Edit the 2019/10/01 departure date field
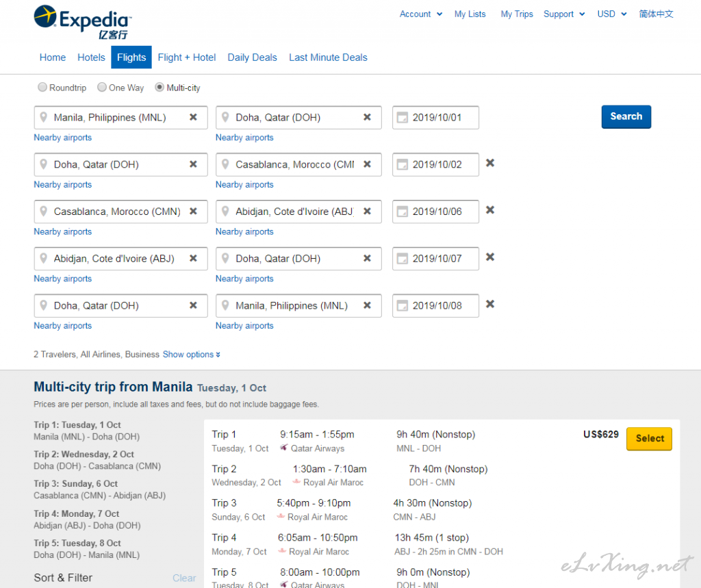 (x=435, y=118)
